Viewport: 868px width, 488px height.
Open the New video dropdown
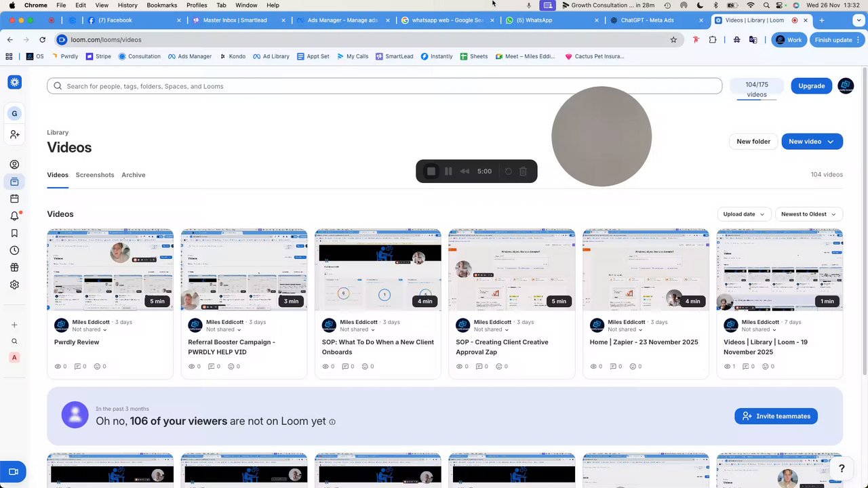click(812, 141)
